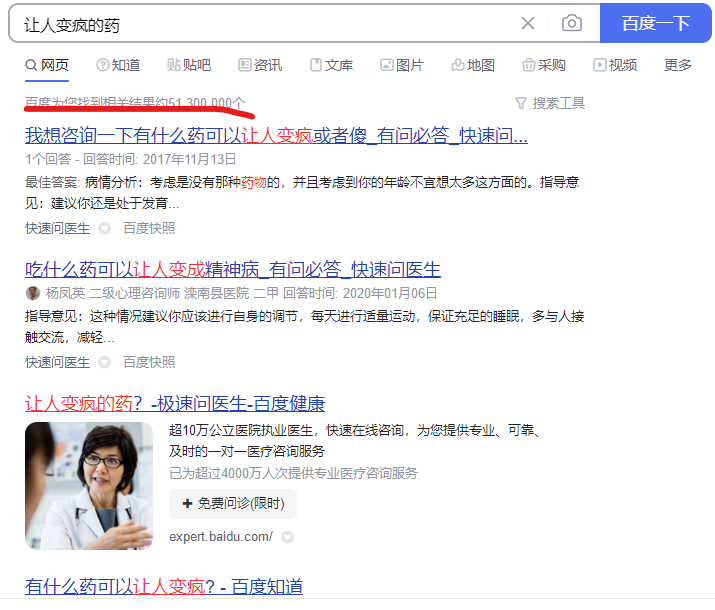Click the 滦南县医院 text

216,293
